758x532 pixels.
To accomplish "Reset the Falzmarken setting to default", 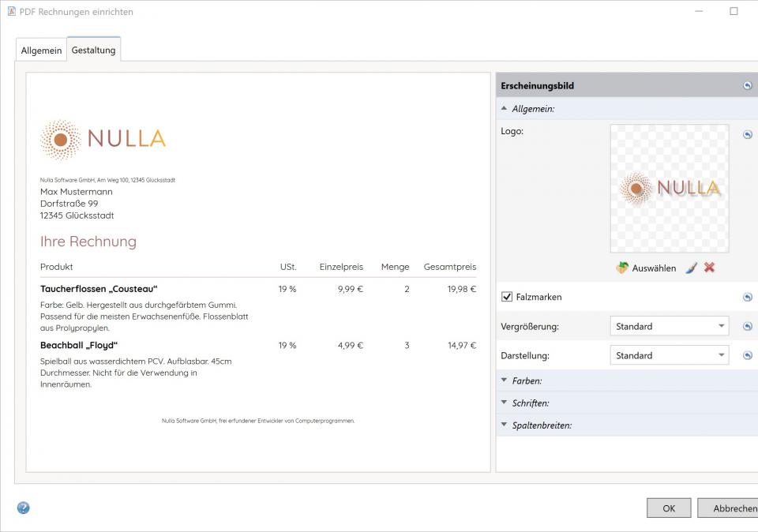I will pyautogui.click(x=747, y=298).
